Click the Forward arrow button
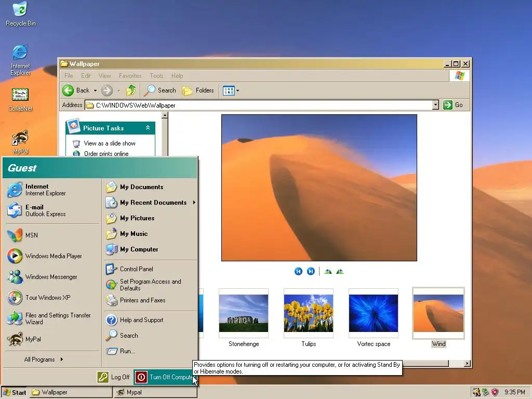The width and height of the screenshot is (532, 399). pos(107,90)
